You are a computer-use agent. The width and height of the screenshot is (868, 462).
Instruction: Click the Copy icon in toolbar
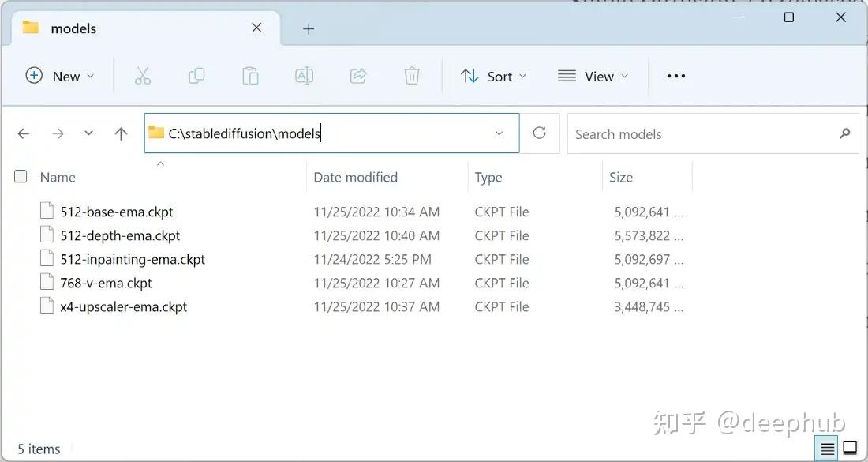[196, 76]
